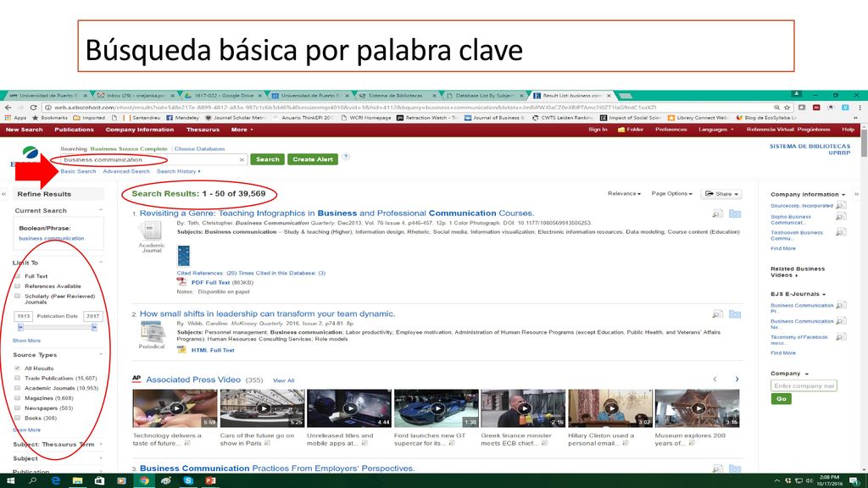Click the Advanced Search link
Screen dimensions: 868x488
point(126,171)
